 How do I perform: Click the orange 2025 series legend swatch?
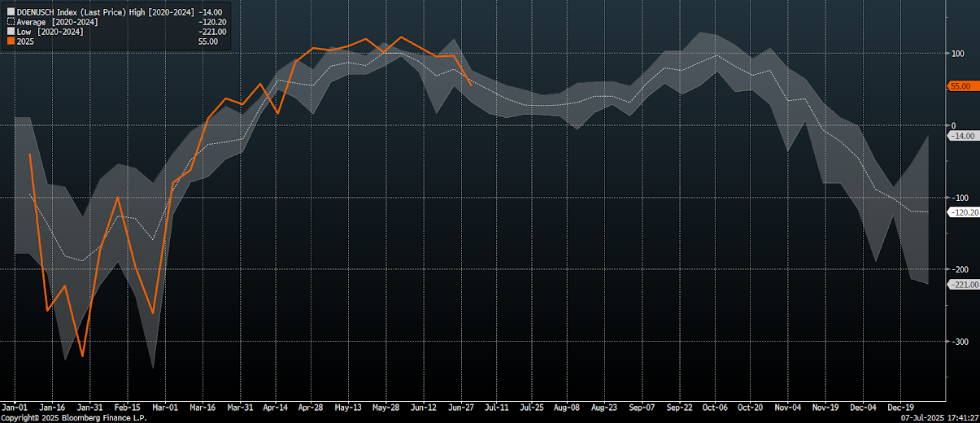(11, 41)
